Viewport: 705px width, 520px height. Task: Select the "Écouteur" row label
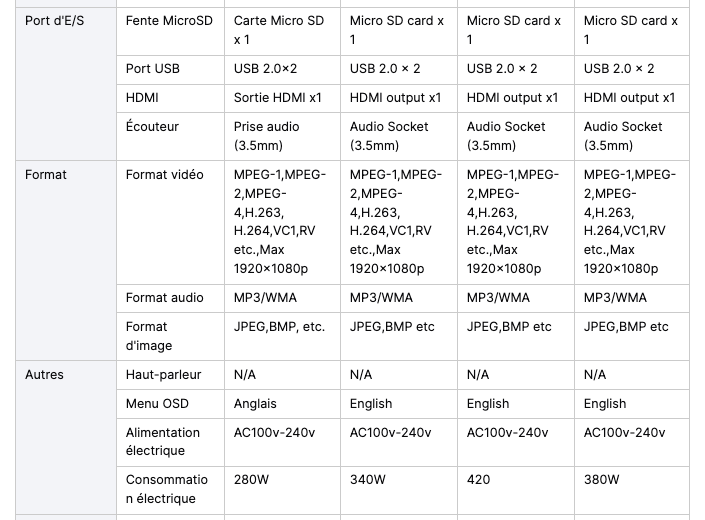(x=152, y=127)
